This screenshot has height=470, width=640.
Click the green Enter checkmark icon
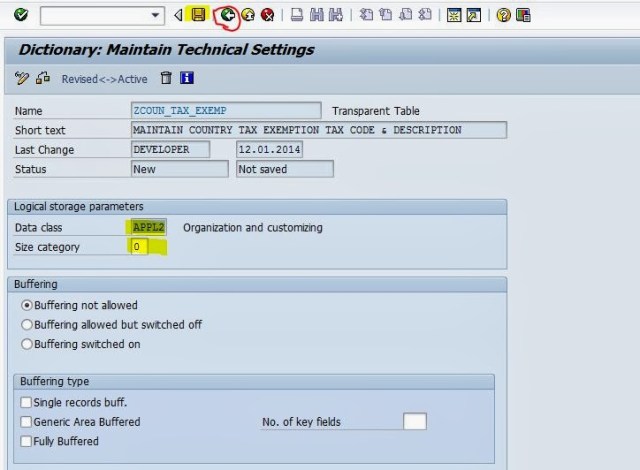coord(20,15)
